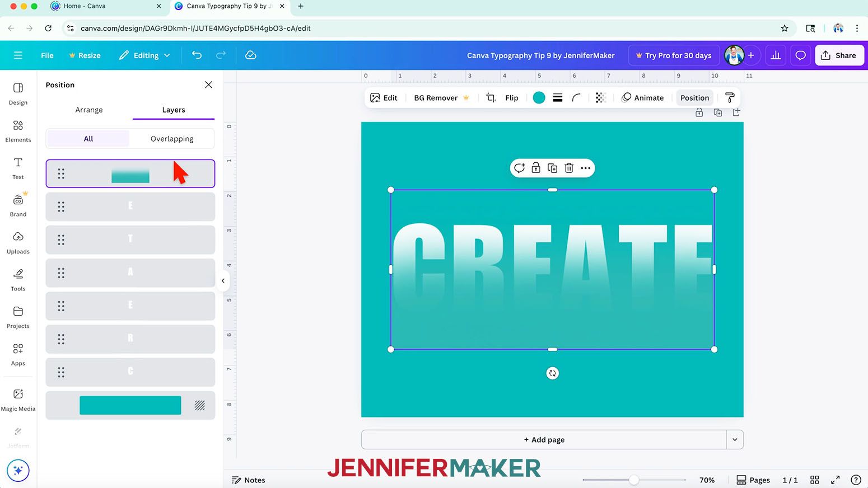Open the comments speech bubble icon
Viewport: 868px width, 488px height.
(801, 55)
